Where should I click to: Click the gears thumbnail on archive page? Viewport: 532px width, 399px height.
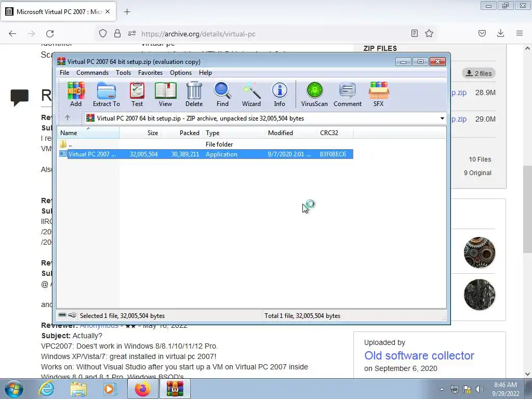pyautogui.click(x=480, y=252)
